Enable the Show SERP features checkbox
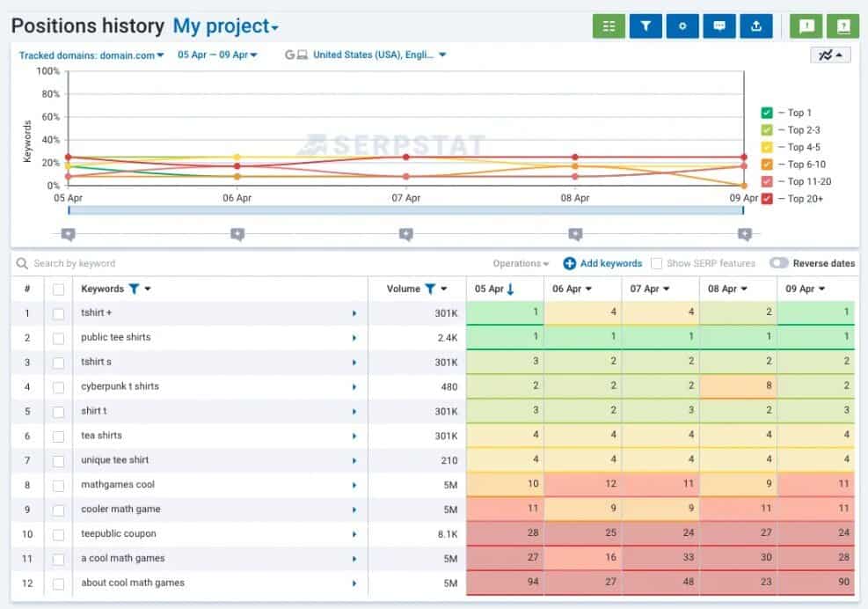The width and height of the screenshot is (868, 609). pos(657,263)
